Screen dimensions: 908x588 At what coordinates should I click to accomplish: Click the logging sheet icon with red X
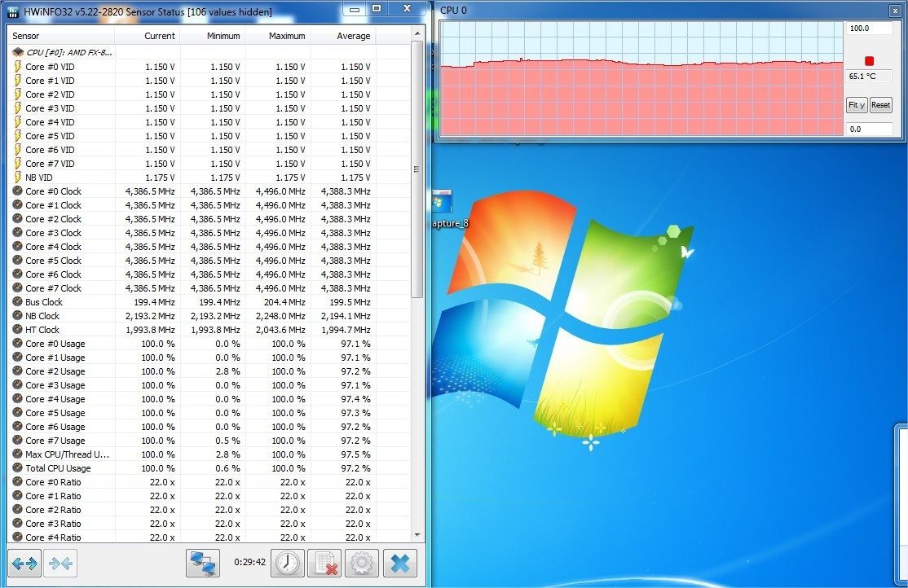(x=324, y=563)
